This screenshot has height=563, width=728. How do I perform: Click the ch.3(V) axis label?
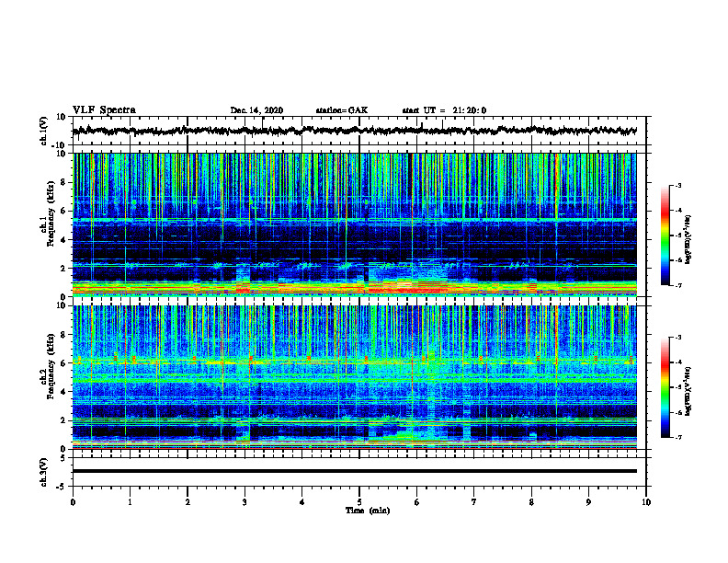point(44,472)
